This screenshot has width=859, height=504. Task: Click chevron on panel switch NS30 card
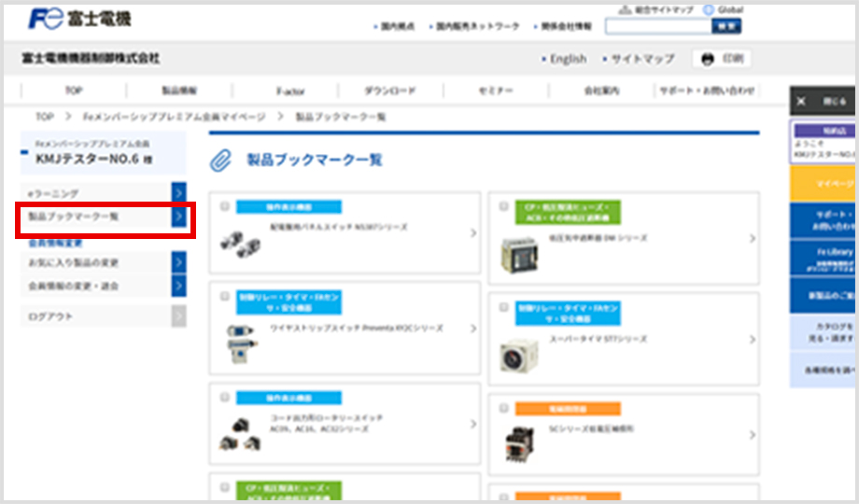(473, 233)
